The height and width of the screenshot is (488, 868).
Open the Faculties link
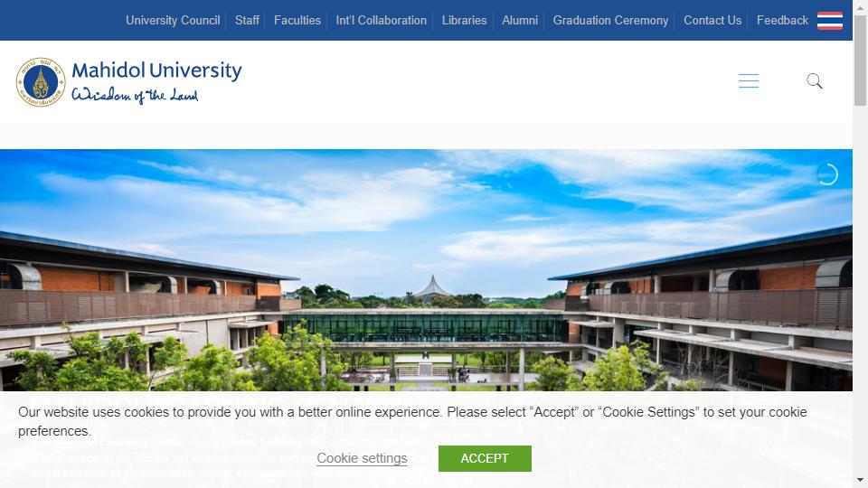coord(297,21)
